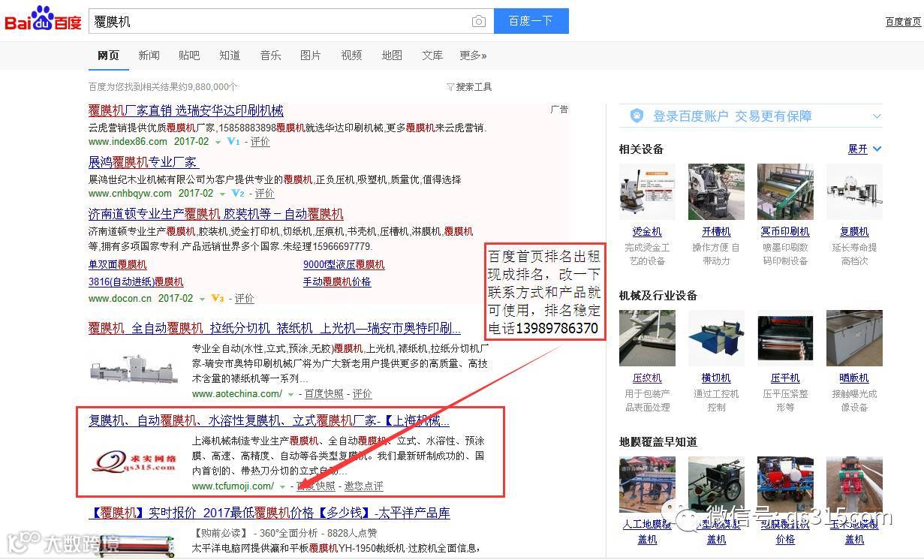Click the 烫金机 thumbnail image
924x560 pixels.
click(647, 192)
